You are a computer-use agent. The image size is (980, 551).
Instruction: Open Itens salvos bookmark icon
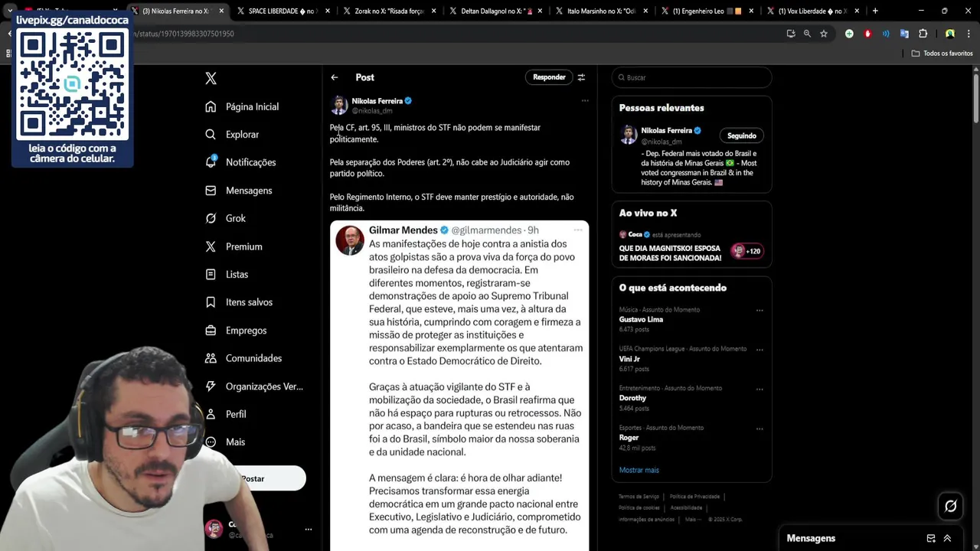coord(211,302)
